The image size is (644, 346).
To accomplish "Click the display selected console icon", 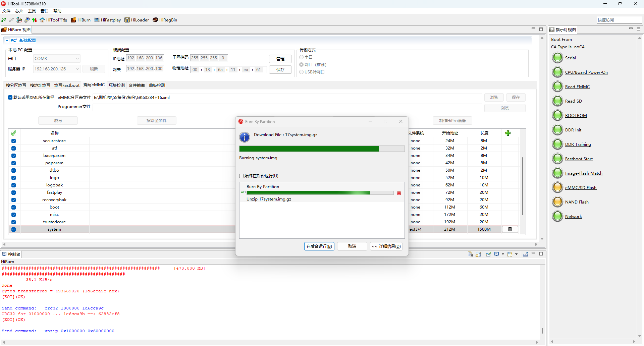I will 497,254.
